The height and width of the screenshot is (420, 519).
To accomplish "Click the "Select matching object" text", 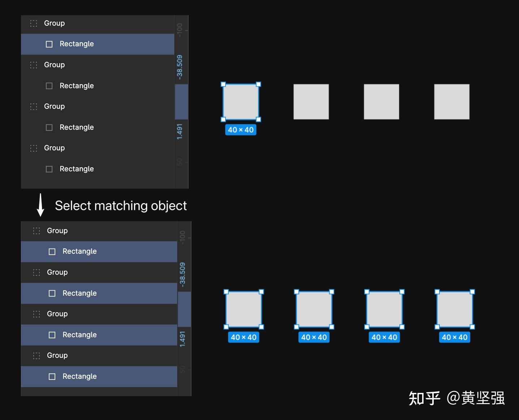I will pyautogui.click(x=121, y=206).
